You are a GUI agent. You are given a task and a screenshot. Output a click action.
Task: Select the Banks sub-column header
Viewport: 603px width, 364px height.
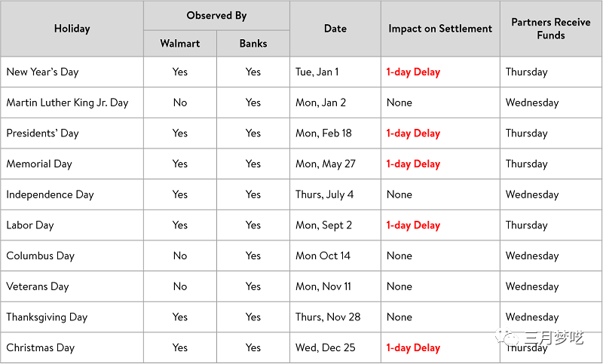(x=253, y=44)
